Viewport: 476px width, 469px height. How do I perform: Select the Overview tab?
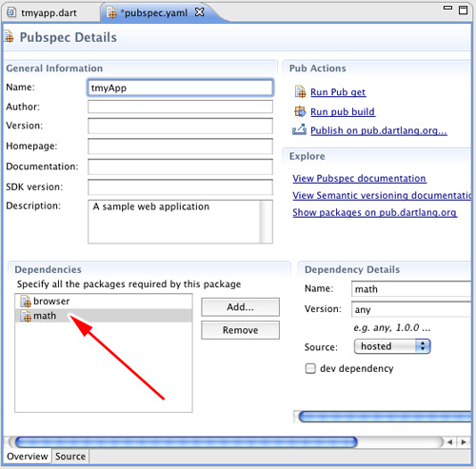point(28,457)
